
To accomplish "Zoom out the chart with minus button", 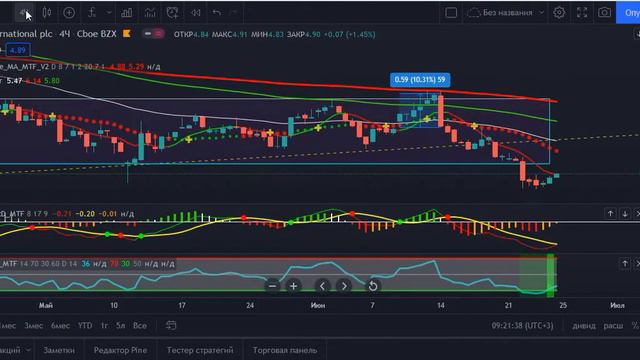I will pos(272,286).
